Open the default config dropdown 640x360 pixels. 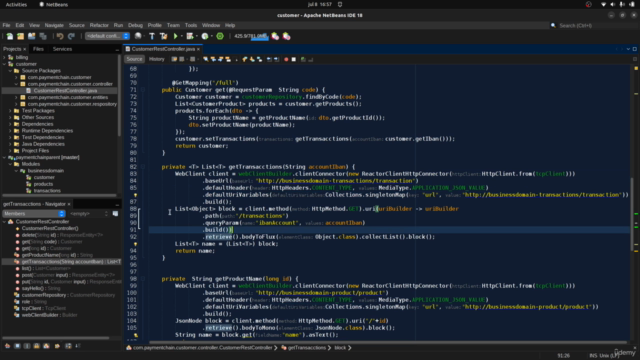pyautogui.click(x=107, y=36)
